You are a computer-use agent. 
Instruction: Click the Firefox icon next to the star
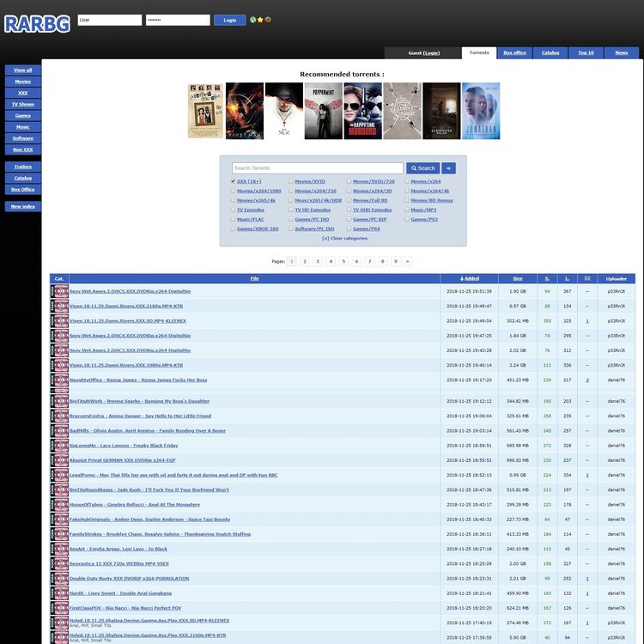tap(268, 19)
